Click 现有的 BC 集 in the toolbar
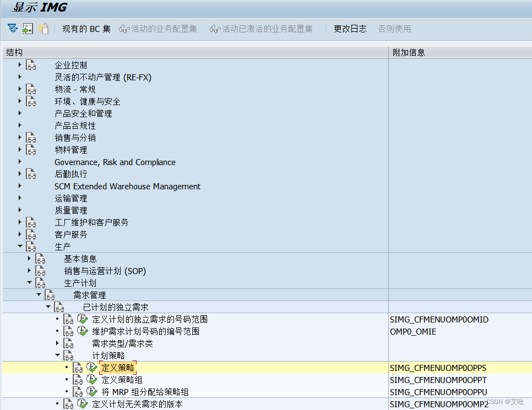This screenshot has height=410, width=532. (x=86, y=29)
